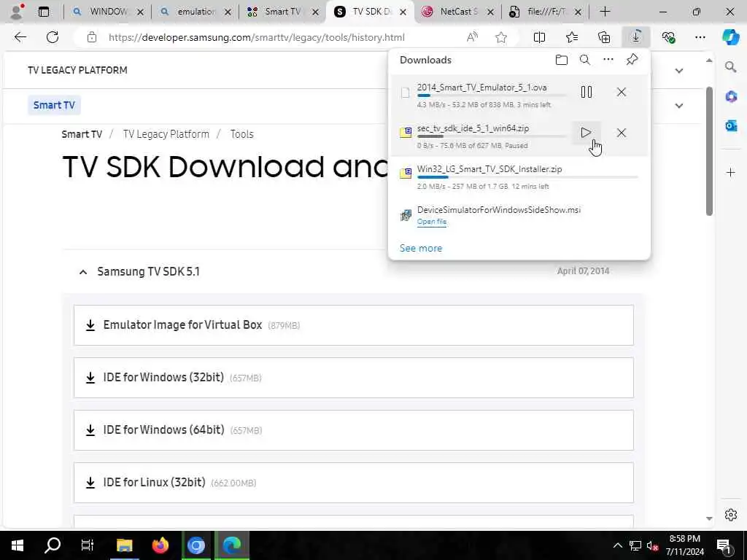747x560 pixels.
Task: Click the Tools breadcrumb
Action: (x=241, y=134)
